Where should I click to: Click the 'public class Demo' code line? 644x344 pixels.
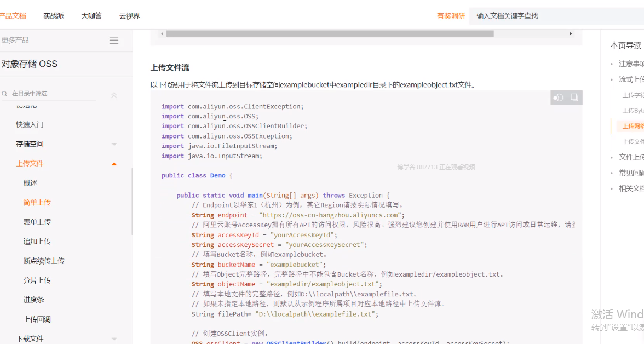(x=197, y=175)
